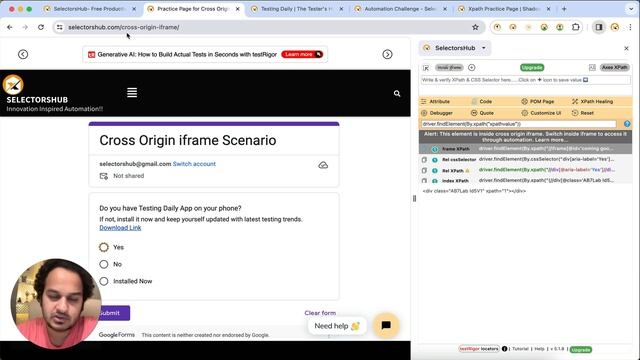This screenshot has width=640, height=360.
Task: Open the hamburger menu on SelectorsHub site
Action: (132, 93)
